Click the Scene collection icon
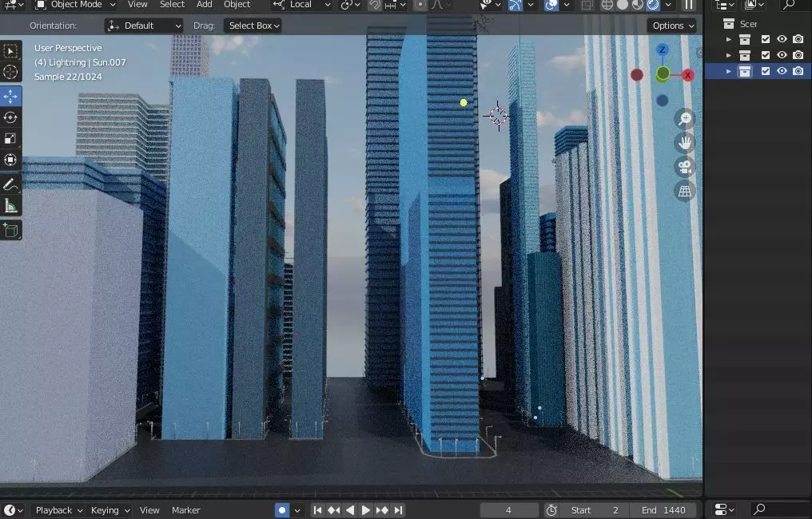The width and height of the screenshot is (812, 519). point(729,24)
